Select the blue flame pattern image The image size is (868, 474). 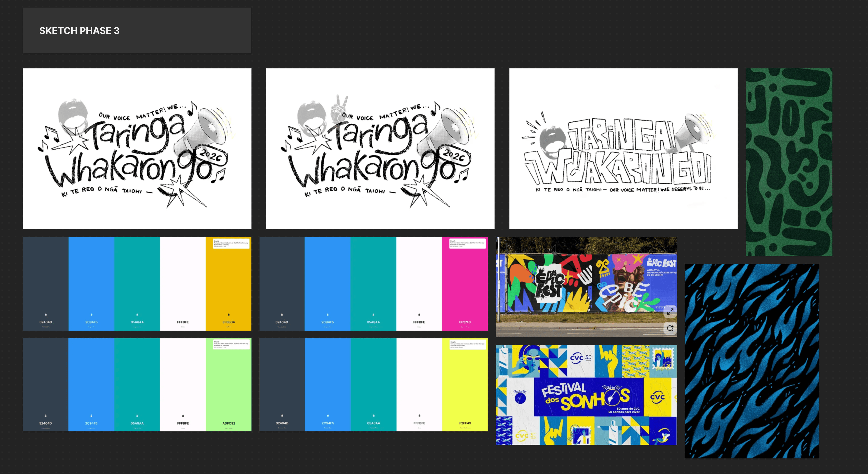[751, 361]
